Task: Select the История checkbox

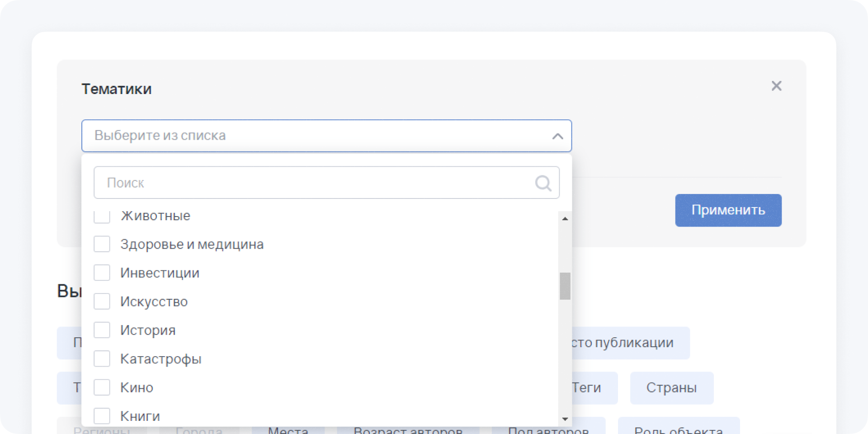Action: tap(102, 330)
